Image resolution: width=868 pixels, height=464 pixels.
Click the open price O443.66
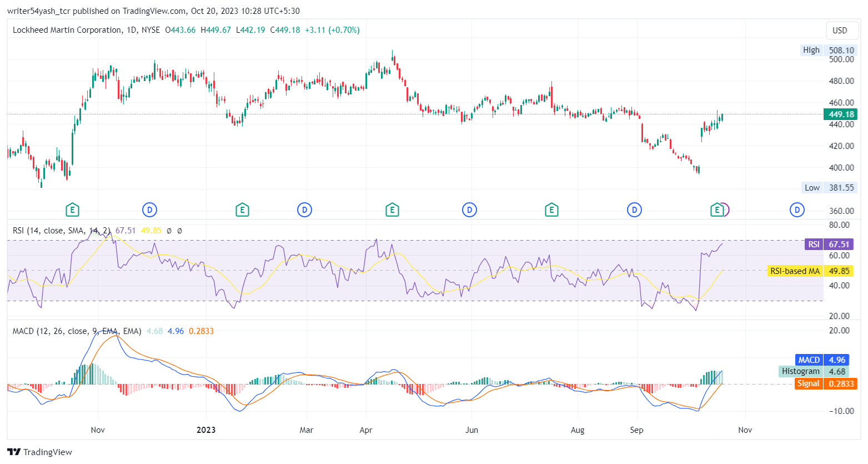click(180, 30)
